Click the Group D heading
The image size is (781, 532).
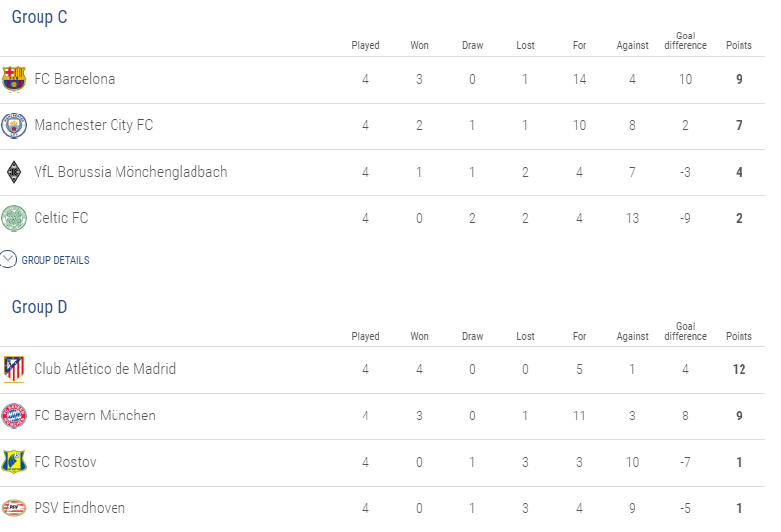click(x=39, y=307)
